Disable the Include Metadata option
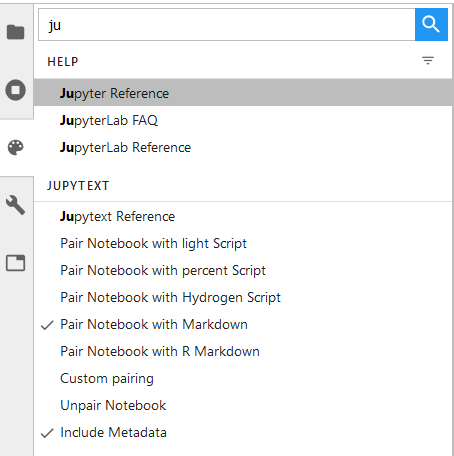Screen dimensions: 454x456 coord(243,432)
